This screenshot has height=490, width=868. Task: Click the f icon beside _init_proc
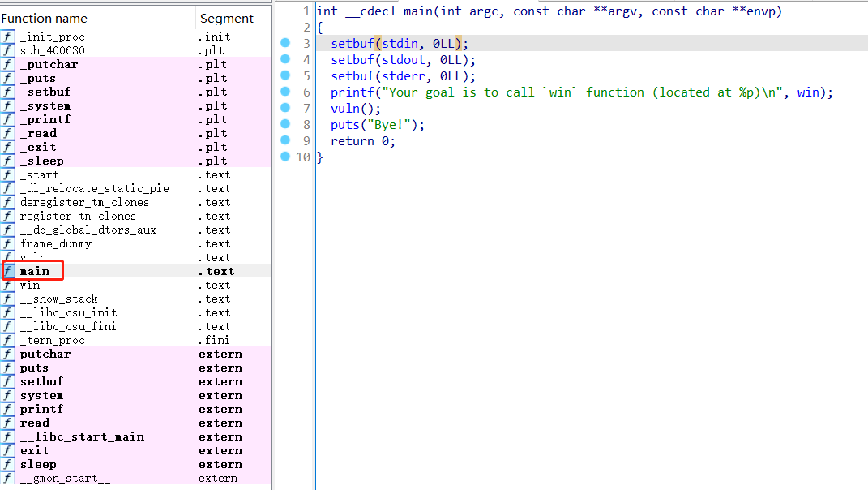6,36
